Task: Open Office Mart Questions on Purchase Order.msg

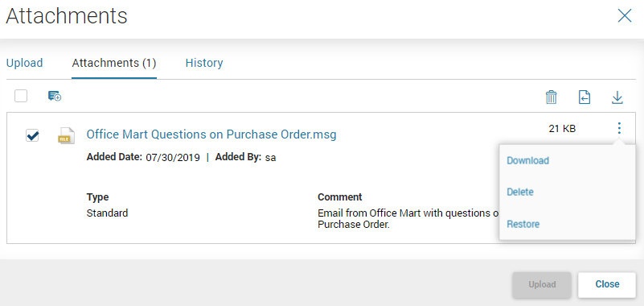Action: [211, 134]
